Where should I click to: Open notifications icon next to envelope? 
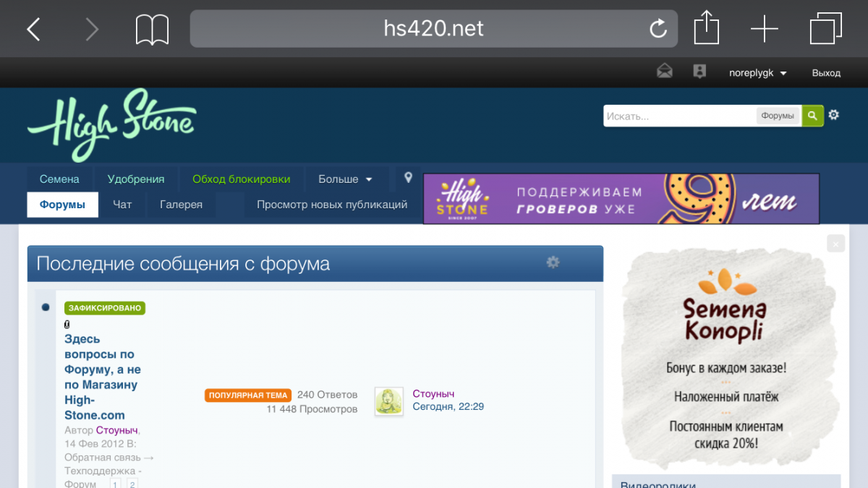[x=699, y=72]
